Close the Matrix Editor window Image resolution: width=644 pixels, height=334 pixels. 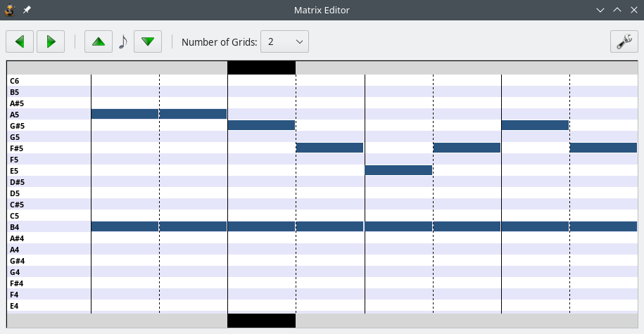click(633, 10)
